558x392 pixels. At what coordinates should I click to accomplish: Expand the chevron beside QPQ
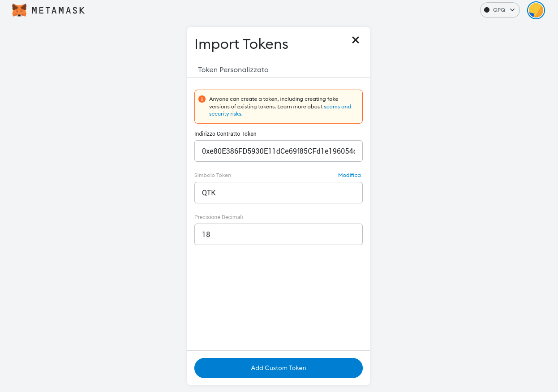coord(512,10)
